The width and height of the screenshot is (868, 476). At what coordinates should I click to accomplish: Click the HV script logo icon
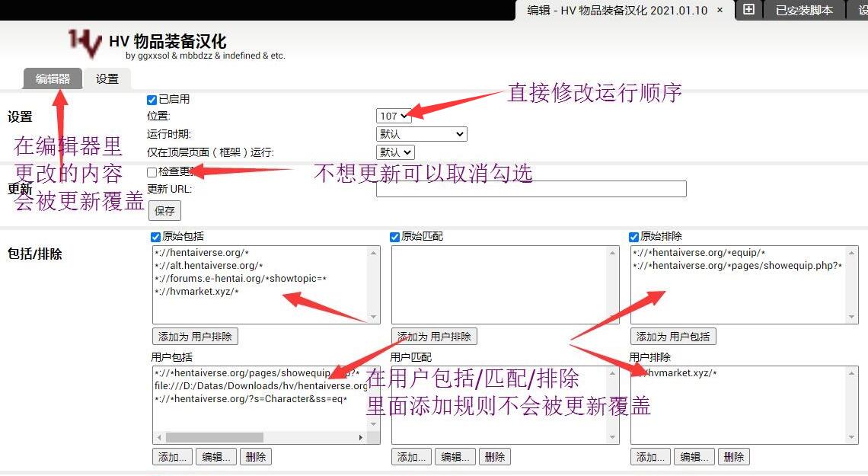85,43
